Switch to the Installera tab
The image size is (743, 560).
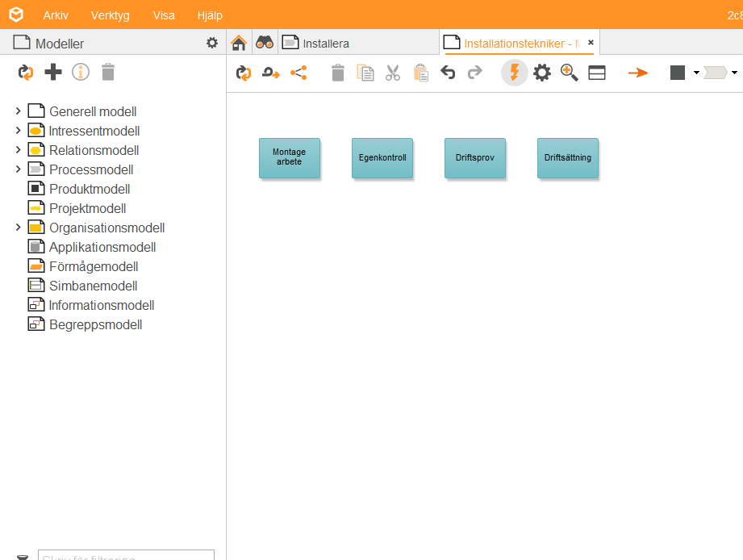tap(326, 44)
